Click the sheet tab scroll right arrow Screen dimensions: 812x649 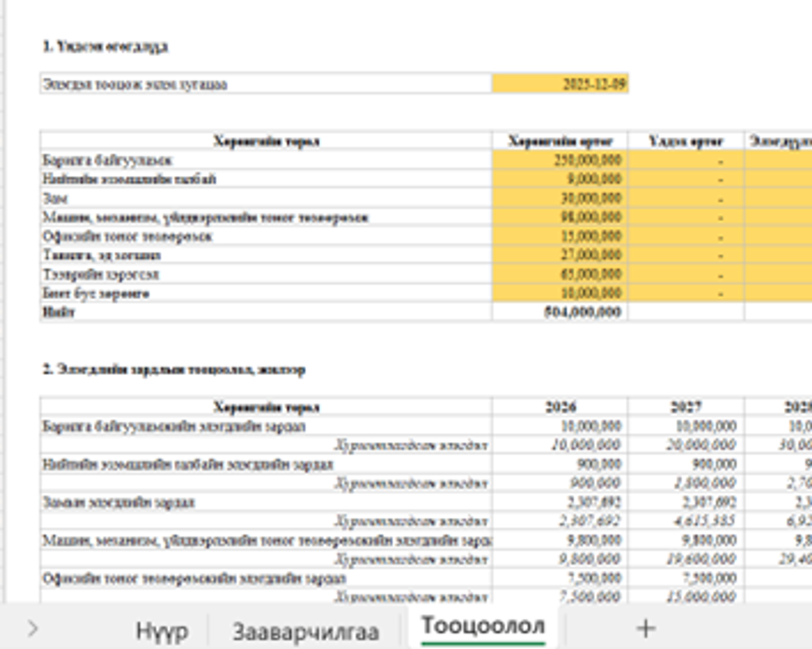(32, 629)
